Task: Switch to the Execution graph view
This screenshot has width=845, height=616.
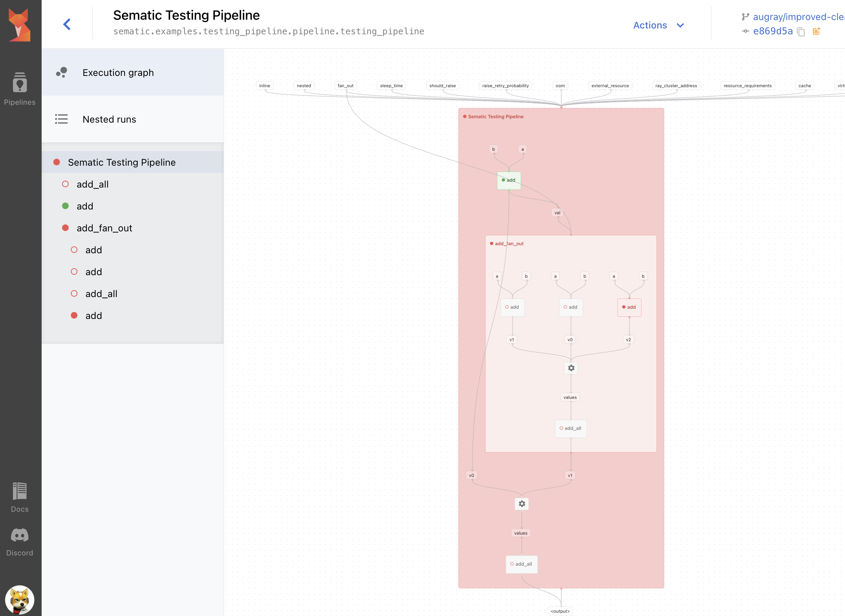Action: (118, 72)
